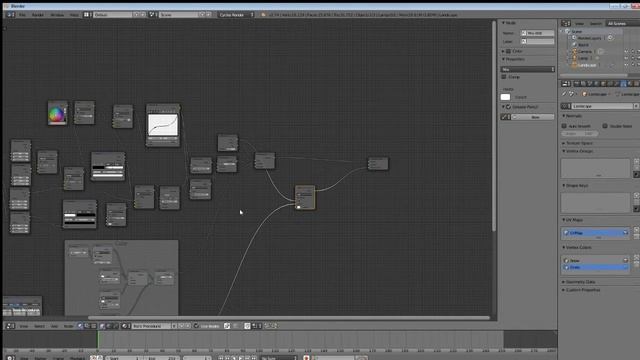
Task: Open the Help menu
Action: point(74,15)
